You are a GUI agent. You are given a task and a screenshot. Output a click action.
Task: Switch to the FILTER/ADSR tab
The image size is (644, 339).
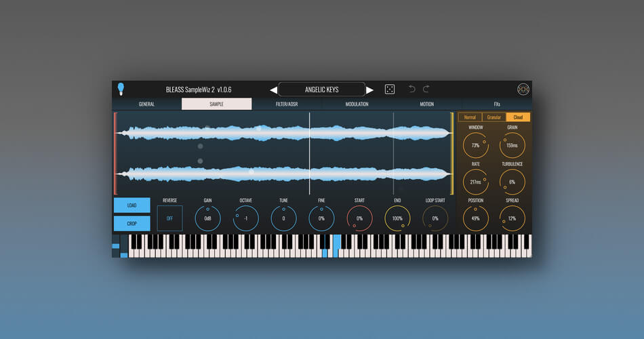click(x=287, y=104)
